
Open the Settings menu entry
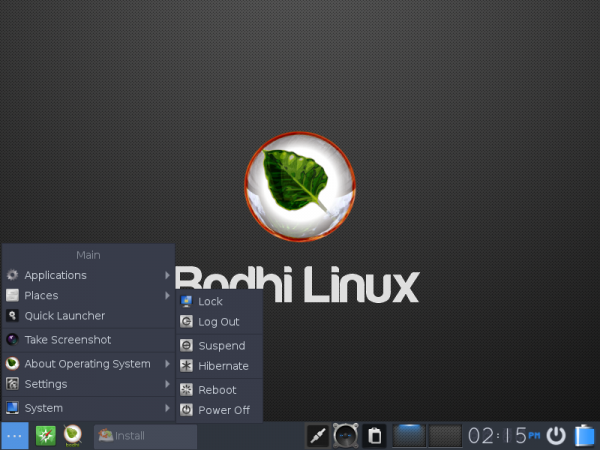pos(88,384)
